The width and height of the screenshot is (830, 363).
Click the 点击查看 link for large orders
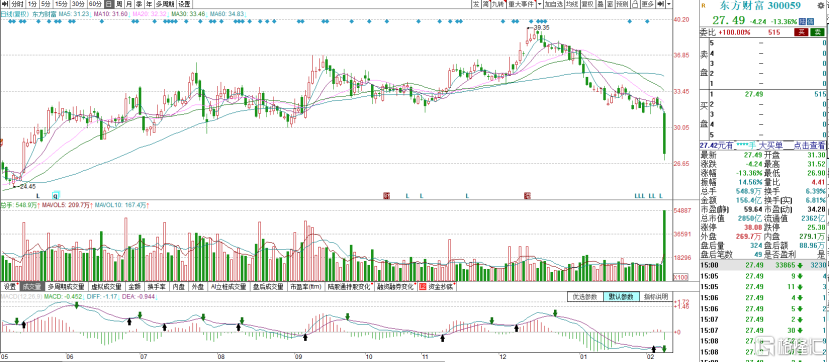click(x=808, y=145)
